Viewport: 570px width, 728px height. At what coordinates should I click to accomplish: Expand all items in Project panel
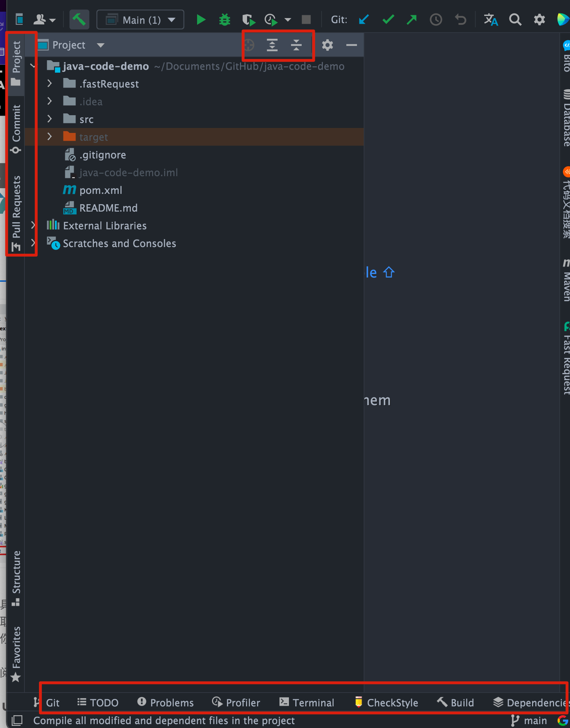coord(272,45)
